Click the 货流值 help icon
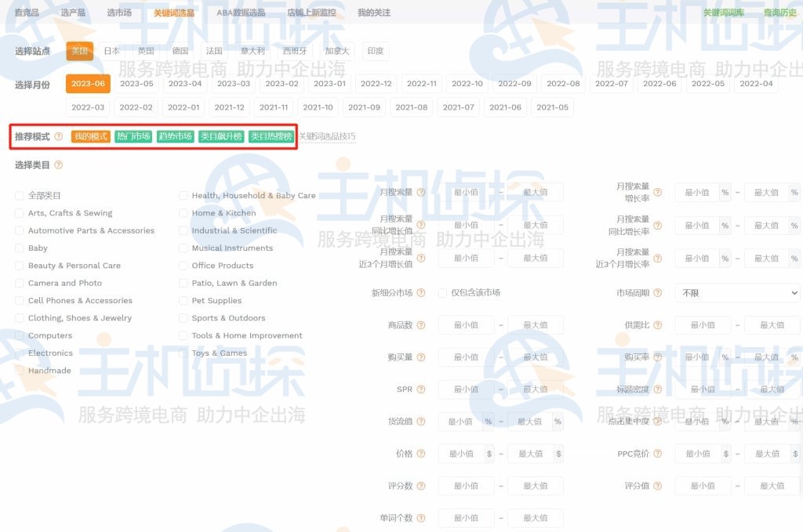The height and width of the screenshot is (532, 803). click(421, 422)
